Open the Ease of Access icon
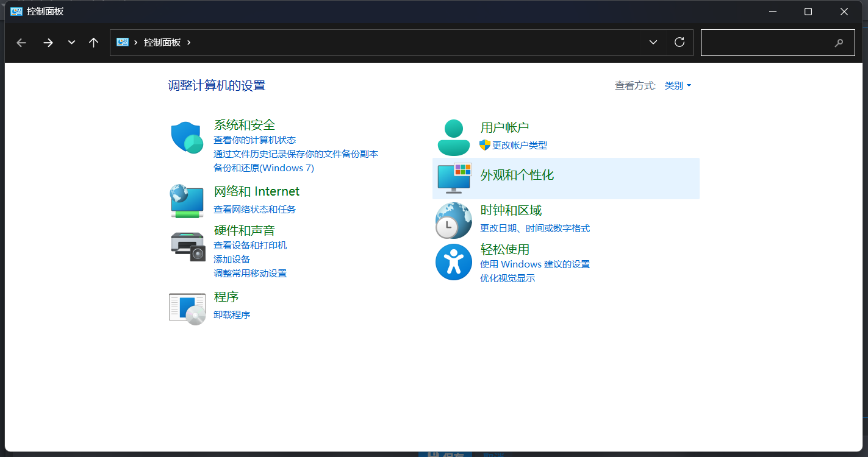Viewport: 868px width, 457px height. click(454, 262)
